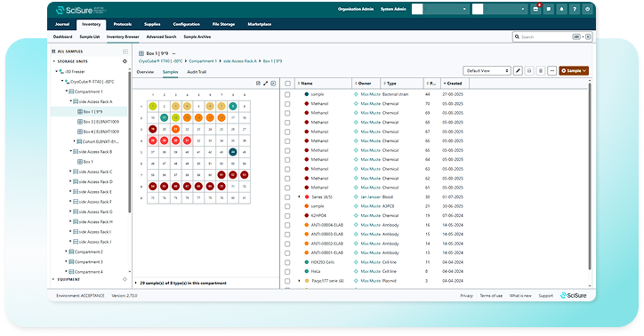Open the Default View dropdown
This screenshot has width=644, height=336.
[x=487, y=71]
